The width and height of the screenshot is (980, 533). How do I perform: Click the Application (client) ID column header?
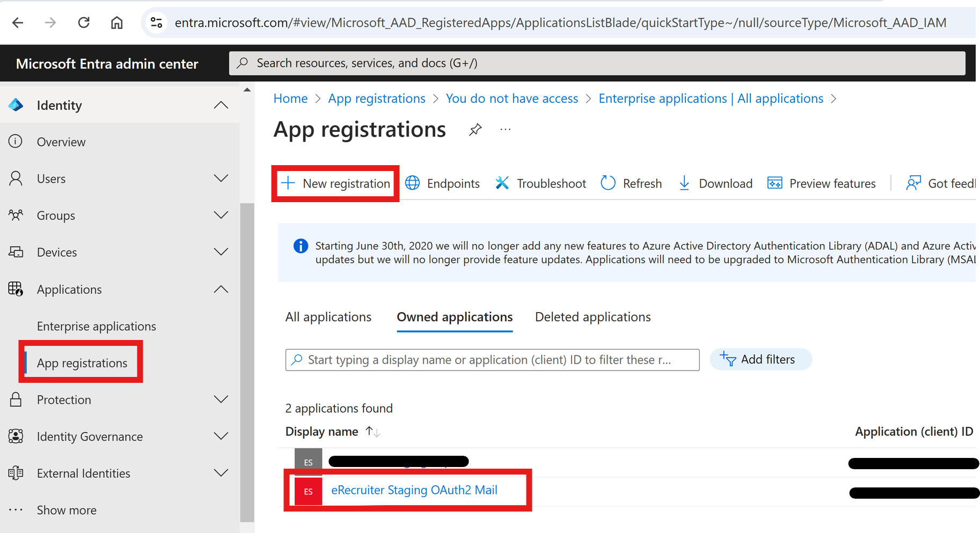coord(914,432)
